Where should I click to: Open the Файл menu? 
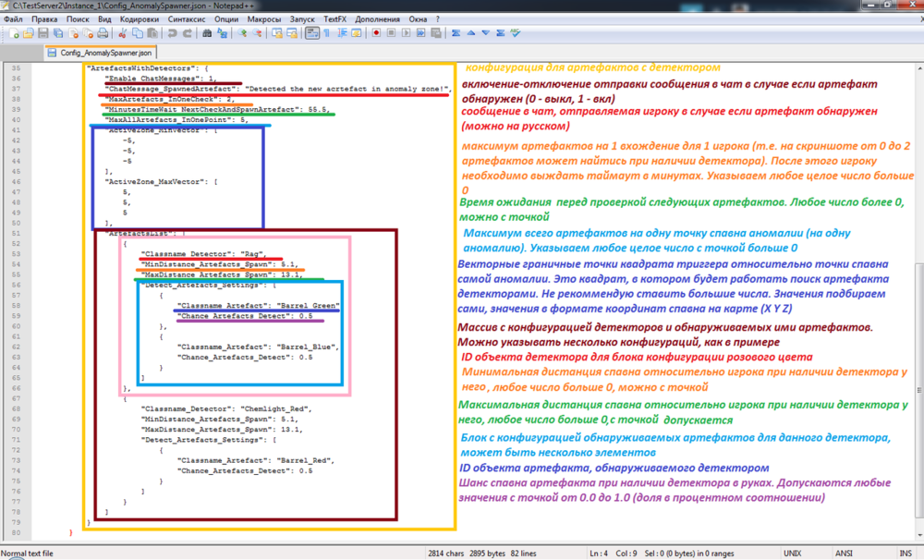coord(13,18)
